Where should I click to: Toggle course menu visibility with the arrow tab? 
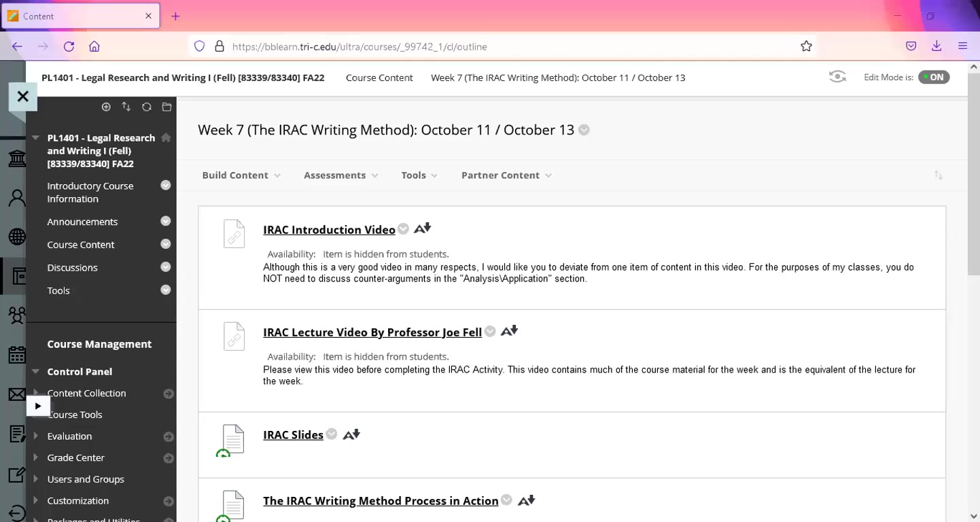click(38, 406)
